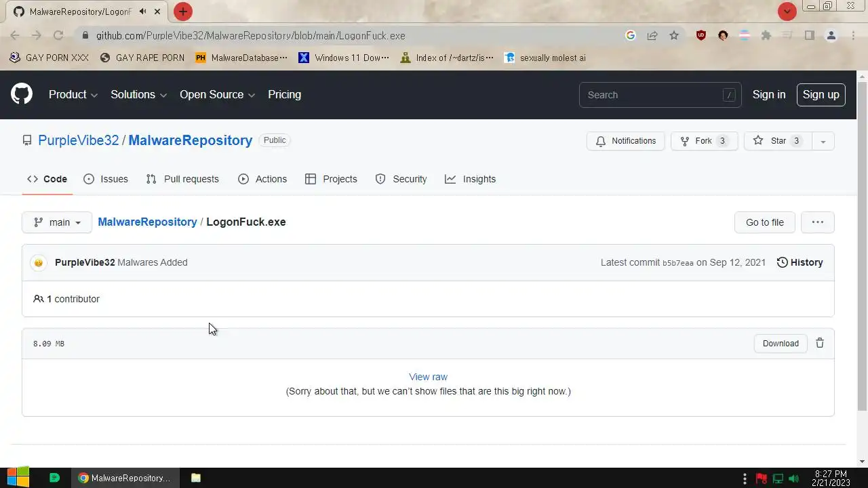The width and height of the screenshot is (868, 488).
Task: Switch to the Security tab
Action: [401, 179]
